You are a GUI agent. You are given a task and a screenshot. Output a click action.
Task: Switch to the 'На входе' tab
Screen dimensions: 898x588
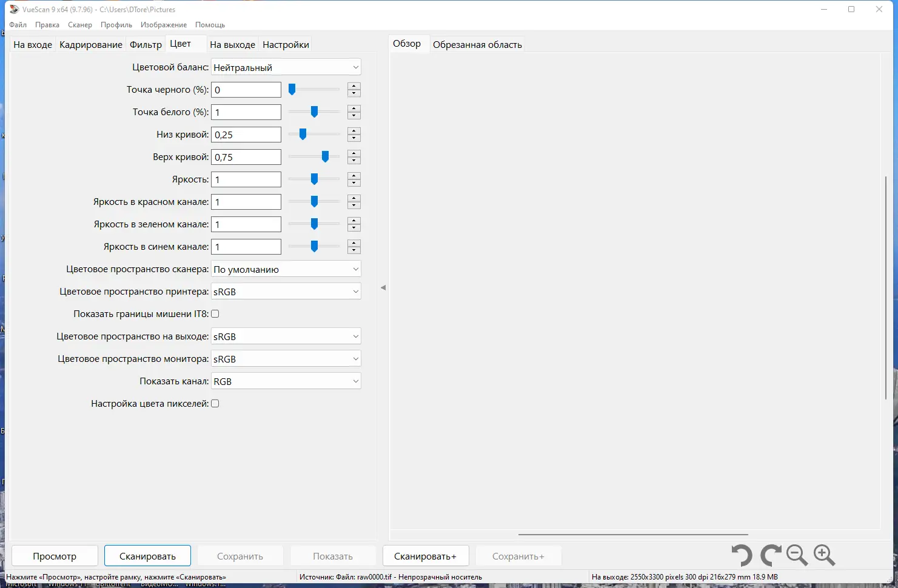pyautogui.click(x=33, y=45)
